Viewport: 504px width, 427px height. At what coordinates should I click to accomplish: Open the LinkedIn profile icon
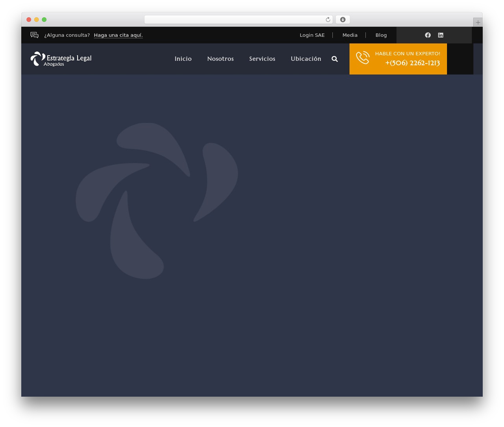pos(441,35)
